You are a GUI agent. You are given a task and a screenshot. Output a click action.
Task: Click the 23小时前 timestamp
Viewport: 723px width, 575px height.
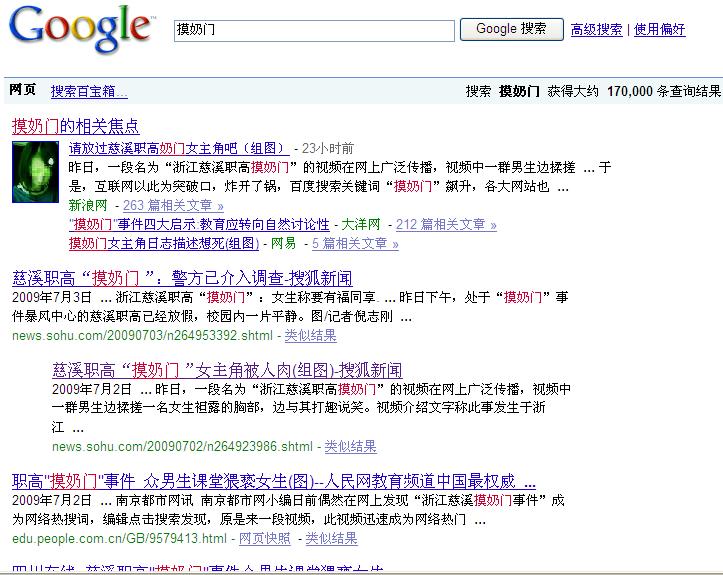[x=328, y=148]
